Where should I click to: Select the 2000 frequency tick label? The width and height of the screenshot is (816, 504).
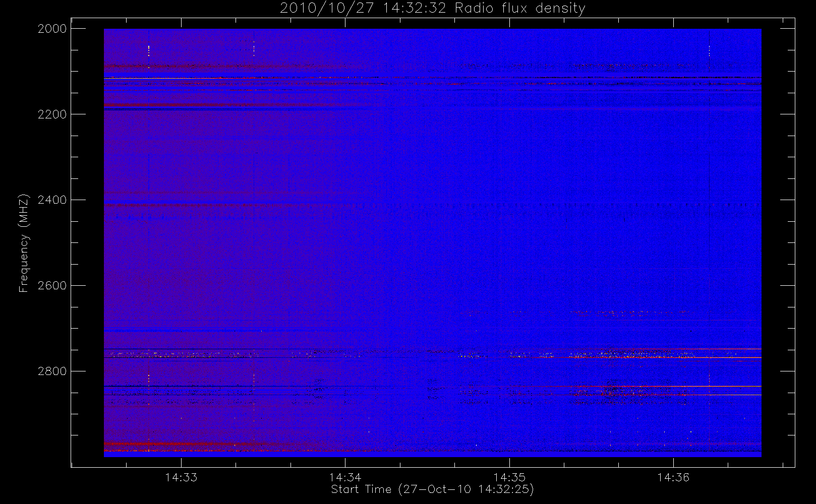click(52, 29)
